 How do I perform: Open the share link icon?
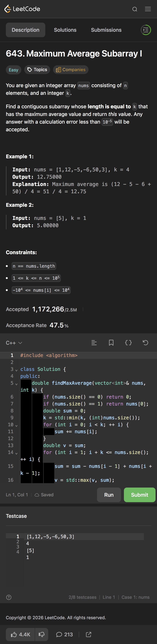pos(88,635)
